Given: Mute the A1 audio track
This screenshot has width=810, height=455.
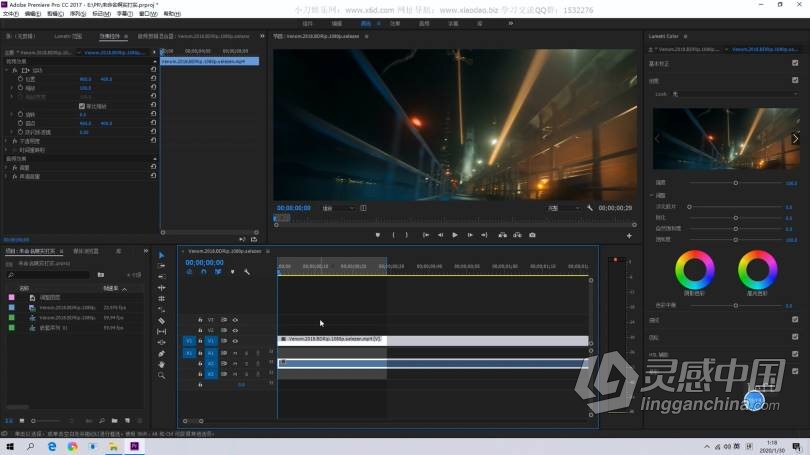Looking at the screenshot, I should point(235,353).
